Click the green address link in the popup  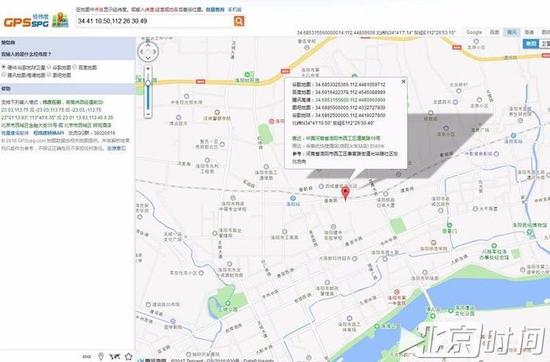pyautogui.click(x=343, y=138)
